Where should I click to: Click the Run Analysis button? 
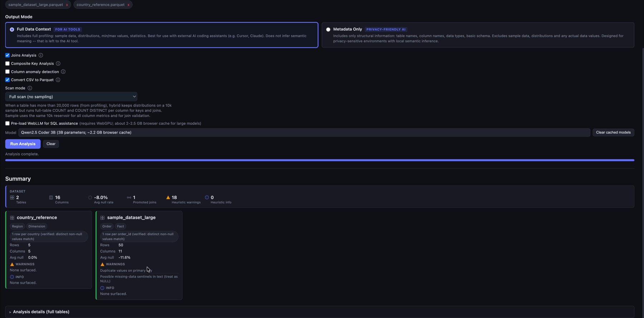point(23,144)
